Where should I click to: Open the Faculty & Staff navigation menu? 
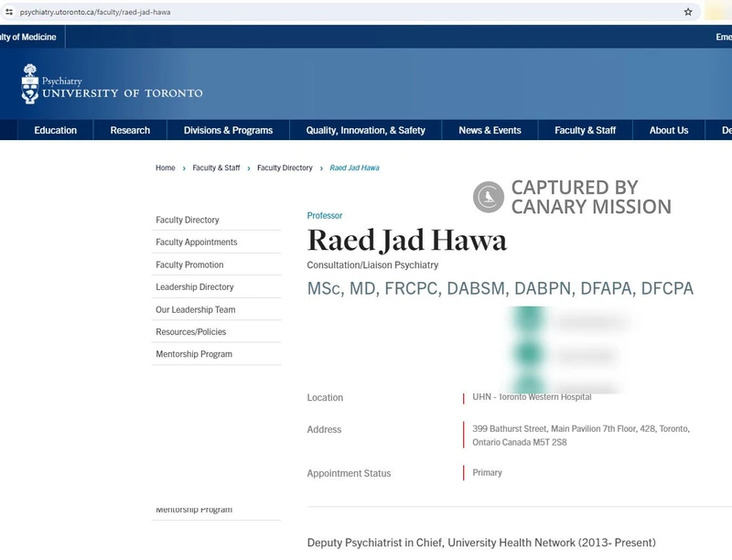point(584,130)
